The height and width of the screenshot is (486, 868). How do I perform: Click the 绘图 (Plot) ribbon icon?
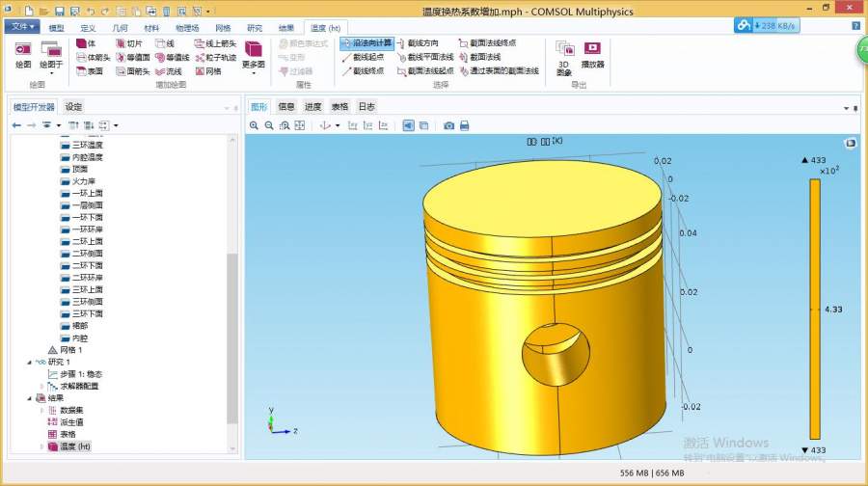pyautogui.click(x=23, y=55)
